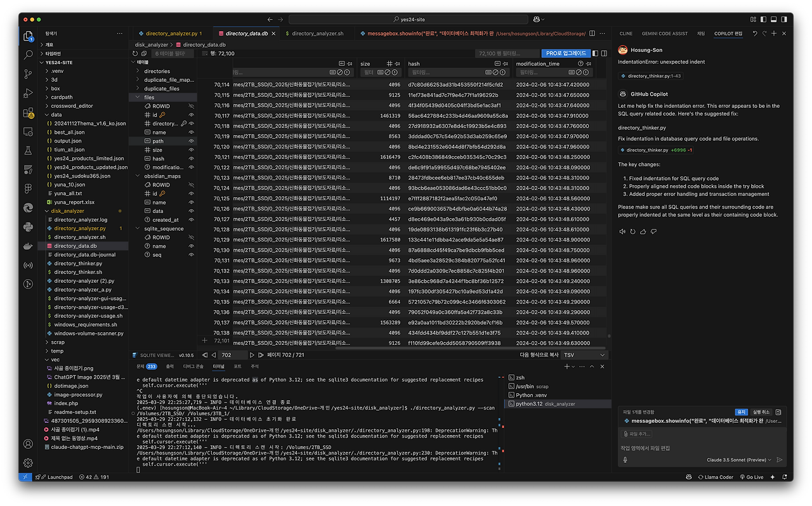812x506 pixels.
Task: Switch to the directory_analyzer.sh tab
Action: tap(317, 33)
